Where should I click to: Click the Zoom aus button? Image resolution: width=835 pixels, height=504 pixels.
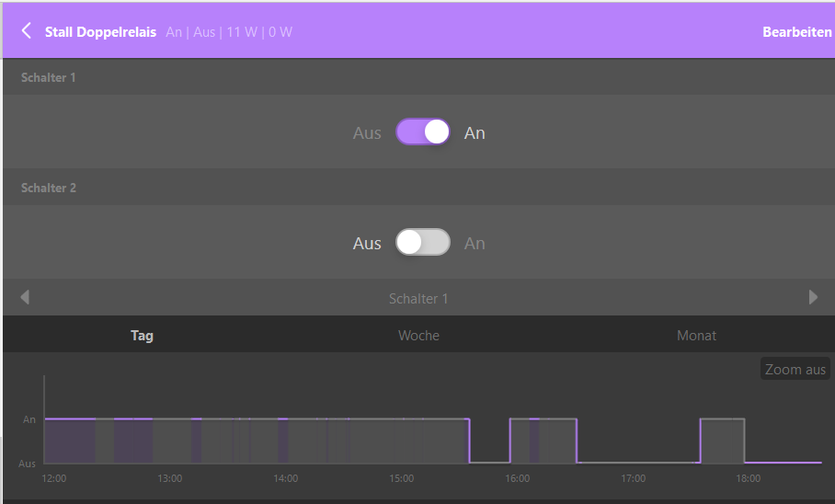795,369
